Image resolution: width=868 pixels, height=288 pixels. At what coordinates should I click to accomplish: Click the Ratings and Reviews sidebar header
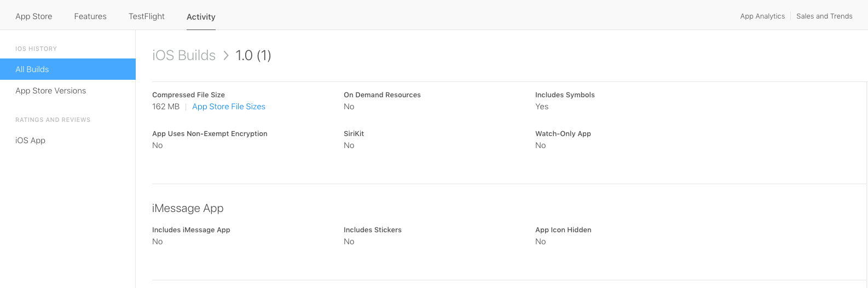coord(53,120)
